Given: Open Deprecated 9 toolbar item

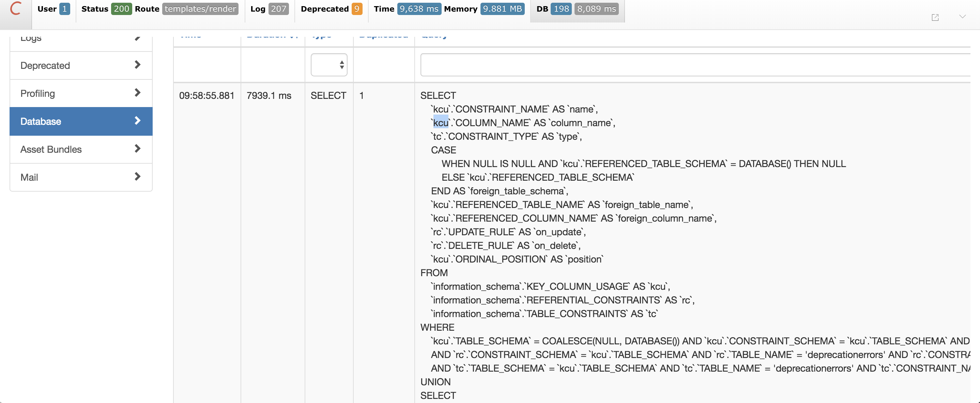Looking at the screenshot, I should (x=356, y=9).
